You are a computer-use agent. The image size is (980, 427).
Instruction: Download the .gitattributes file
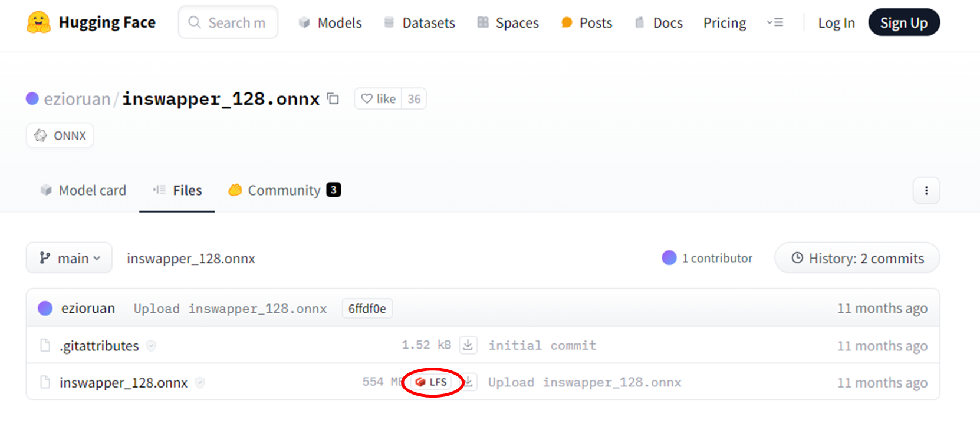(x=468, y=345)
